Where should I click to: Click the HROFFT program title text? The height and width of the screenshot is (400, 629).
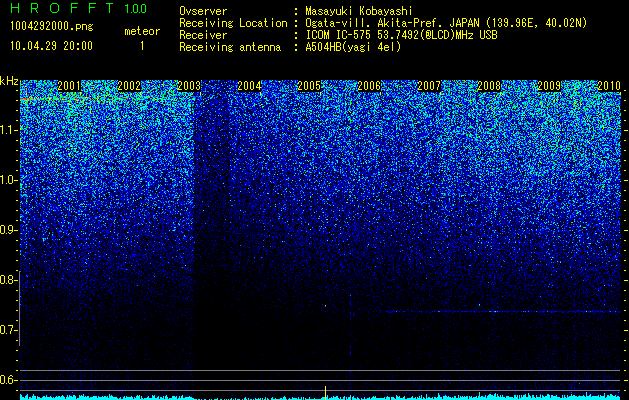pyautogui.click(x=62, y=8)
